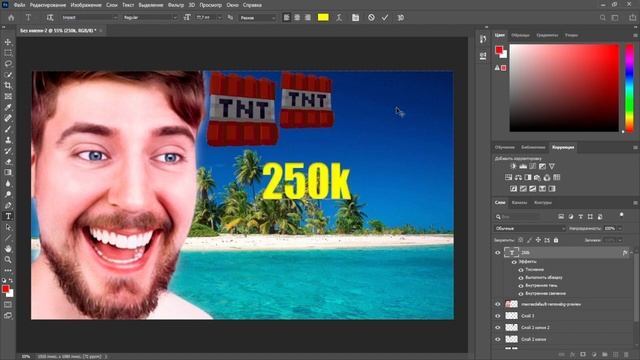Commit text edits with checkmark icon

coord(385,18)
